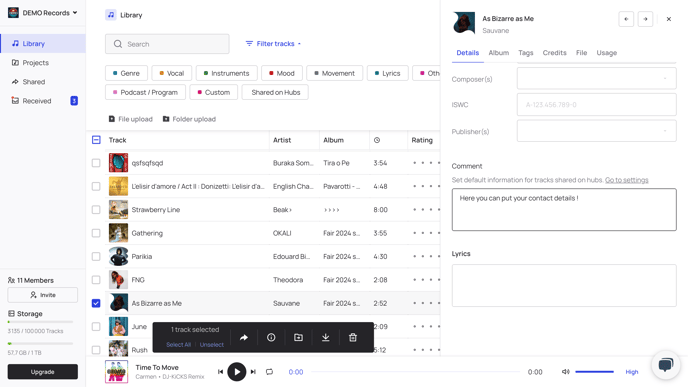
Task: Open the chat support bubble
Action: pos(666,365)
